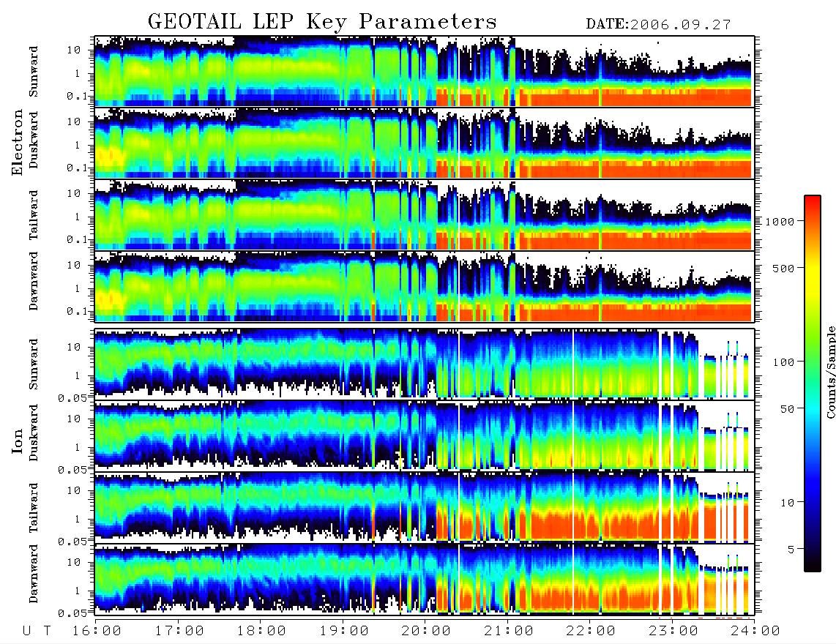This screenshot has height=644, width=836.
Task: Click the U T time axis label
Action: (37, 631)
